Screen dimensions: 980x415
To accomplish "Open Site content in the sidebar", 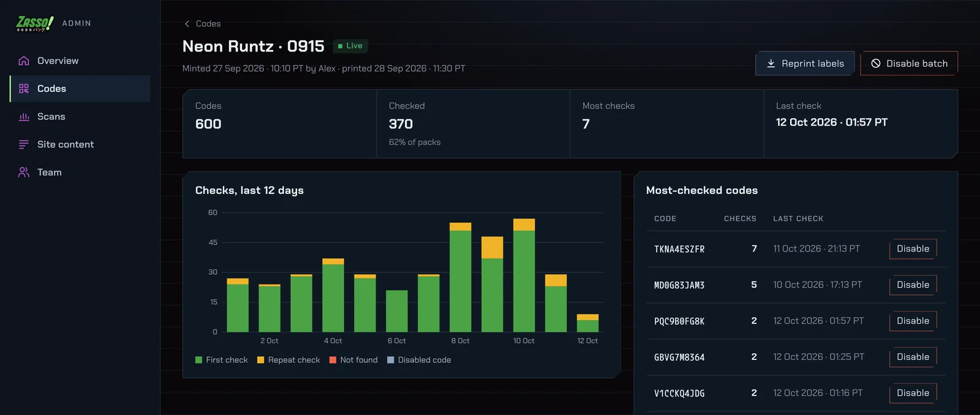I will tap(80, 144).
